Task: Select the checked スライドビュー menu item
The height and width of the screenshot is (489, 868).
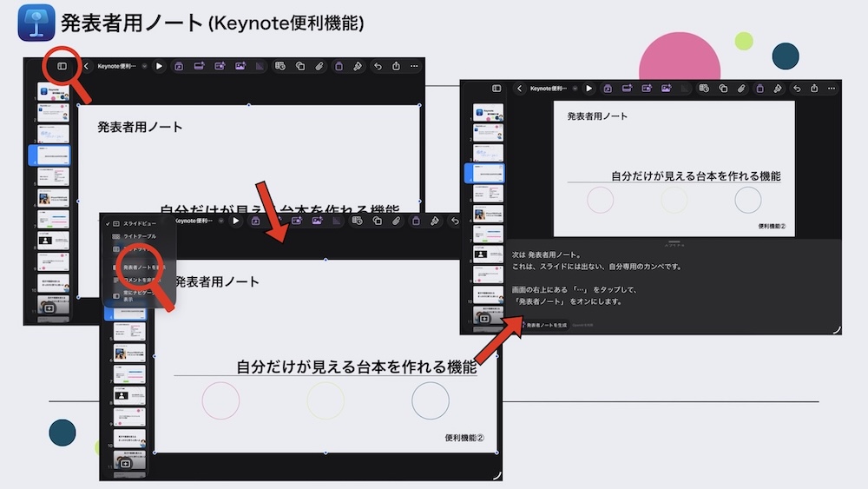Action: (140, 223)
